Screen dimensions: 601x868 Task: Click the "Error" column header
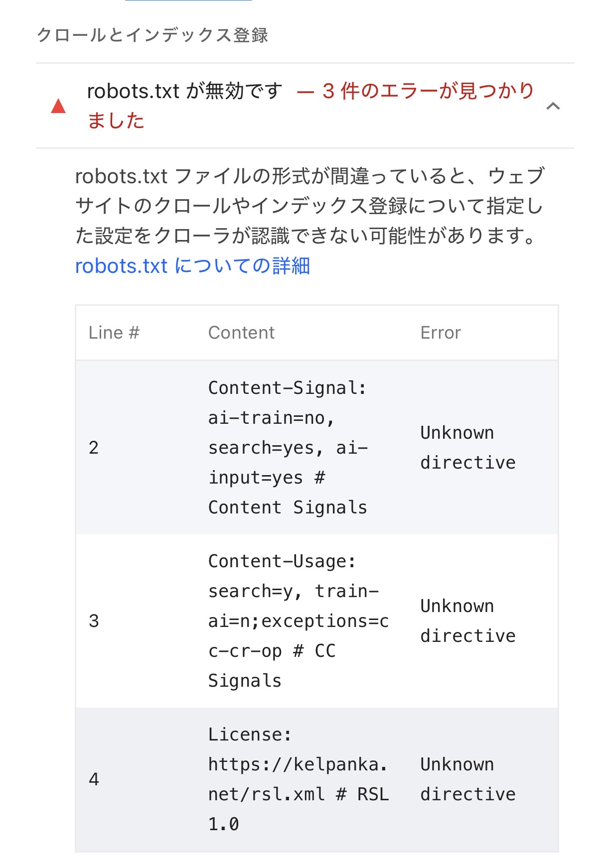pyautogui.click(x=441, y=333)
